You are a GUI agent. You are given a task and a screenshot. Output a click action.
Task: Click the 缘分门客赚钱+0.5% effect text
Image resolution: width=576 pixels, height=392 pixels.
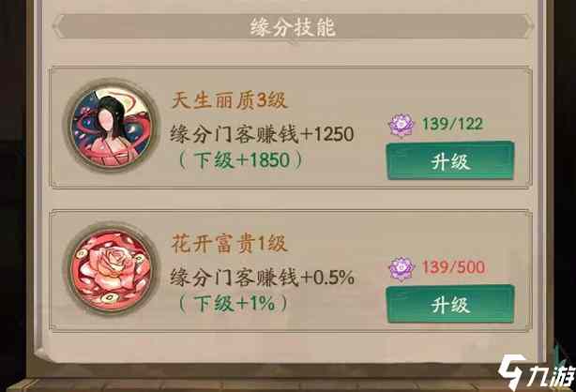tap(263, 278)
